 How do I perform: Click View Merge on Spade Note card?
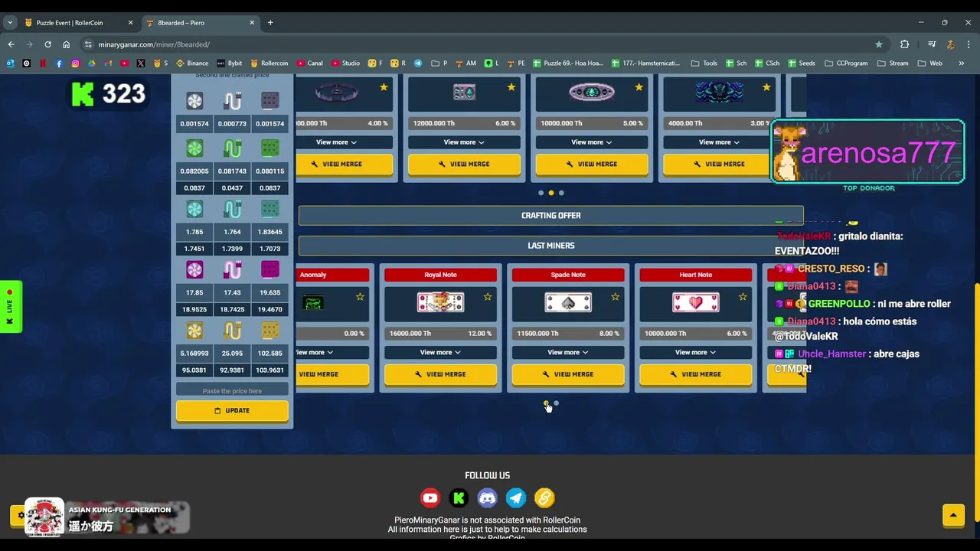click(x=568, y=374)
